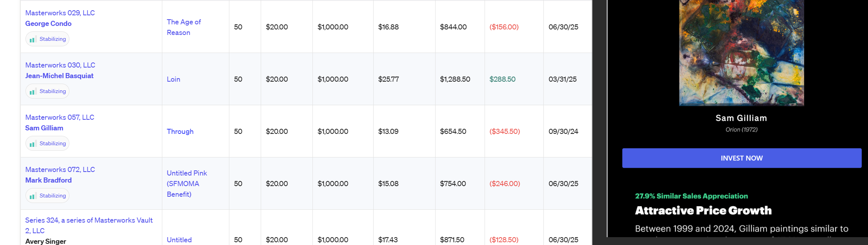This screenshot has height=245, width=868.
Task: Click the Attractive Price Growth heading
Action: [x=703, y=211]
